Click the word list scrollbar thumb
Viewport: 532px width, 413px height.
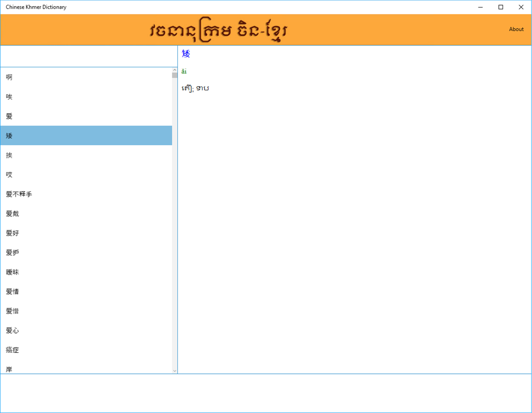point(175,75)
